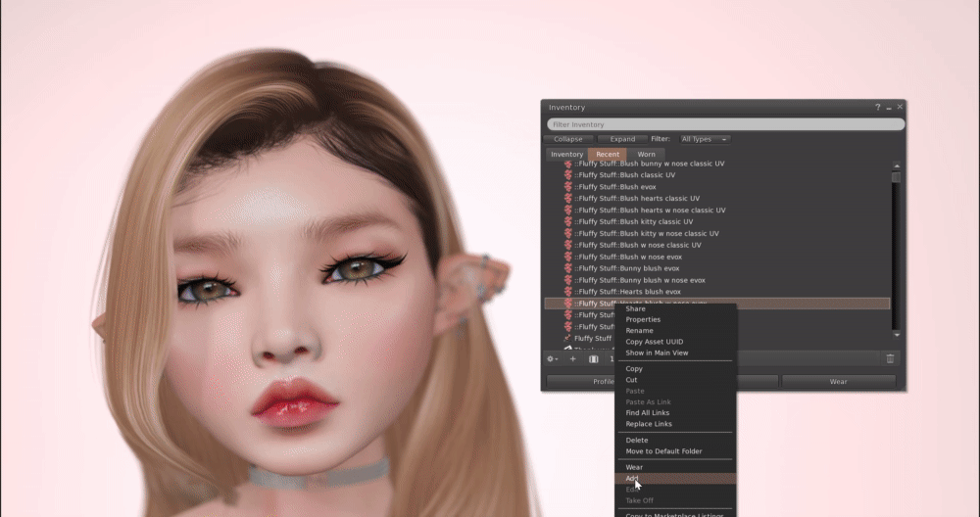Viewport: 980px width, 517px height.
Task: Choose Copy Asset UUID
Action: click(654, 342)
